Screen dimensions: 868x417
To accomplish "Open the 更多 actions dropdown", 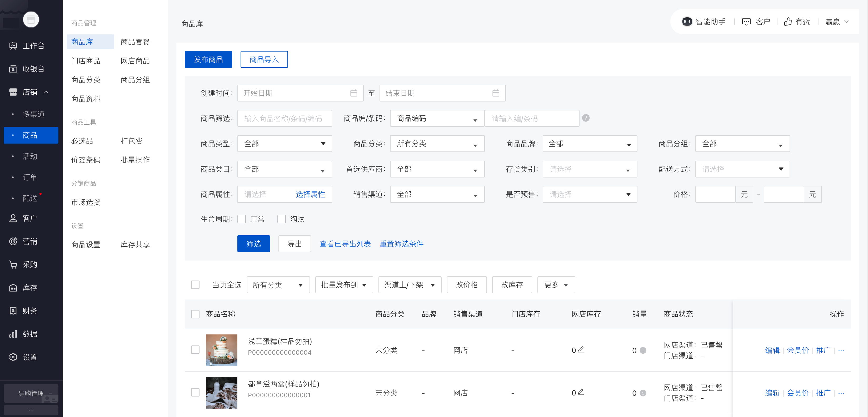I will [x=556, y=284].
